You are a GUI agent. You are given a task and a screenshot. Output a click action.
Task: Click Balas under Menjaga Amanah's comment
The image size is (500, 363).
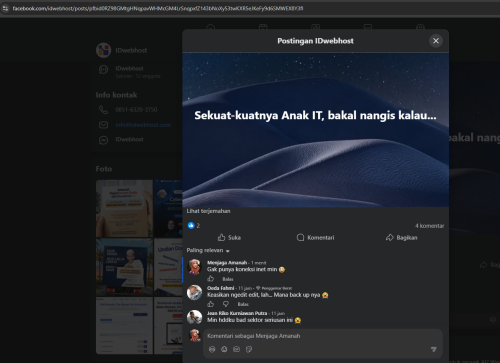228,279
